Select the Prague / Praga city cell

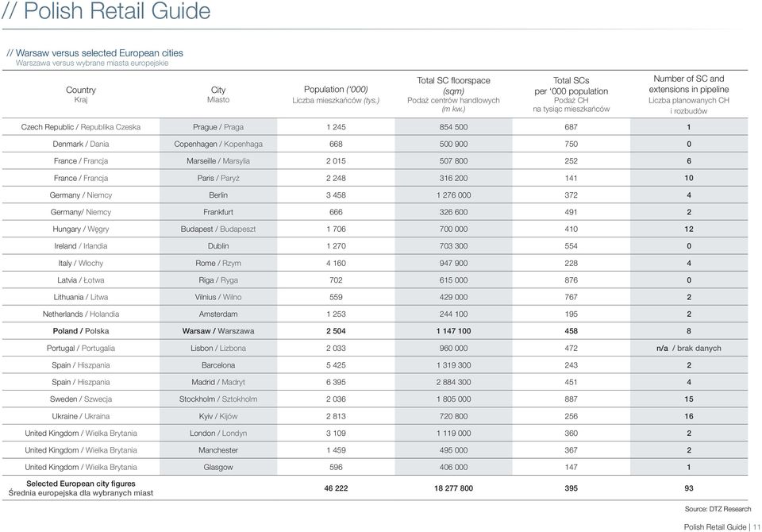218,127
